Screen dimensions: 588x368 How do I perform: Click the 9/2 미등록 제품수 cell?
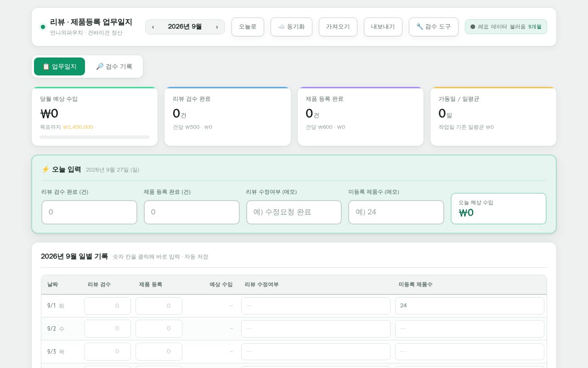[469, 329]
